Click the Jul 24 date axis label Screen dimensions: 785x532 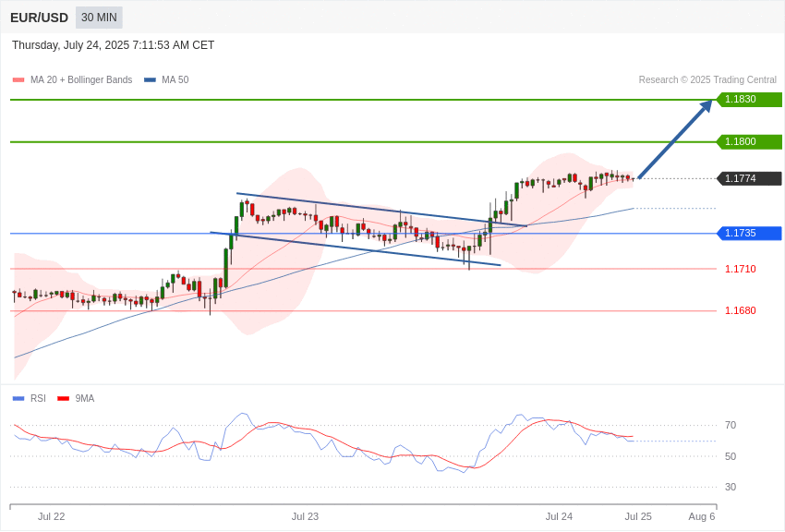tap(560, 516)
